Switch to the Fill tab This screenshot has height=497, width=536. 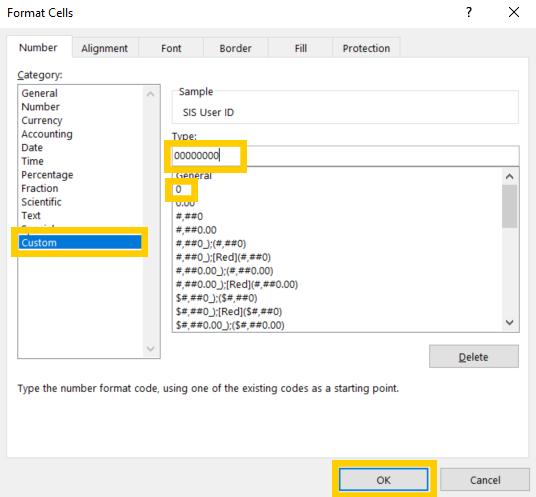pyautogui.click(x=300, y=48)
